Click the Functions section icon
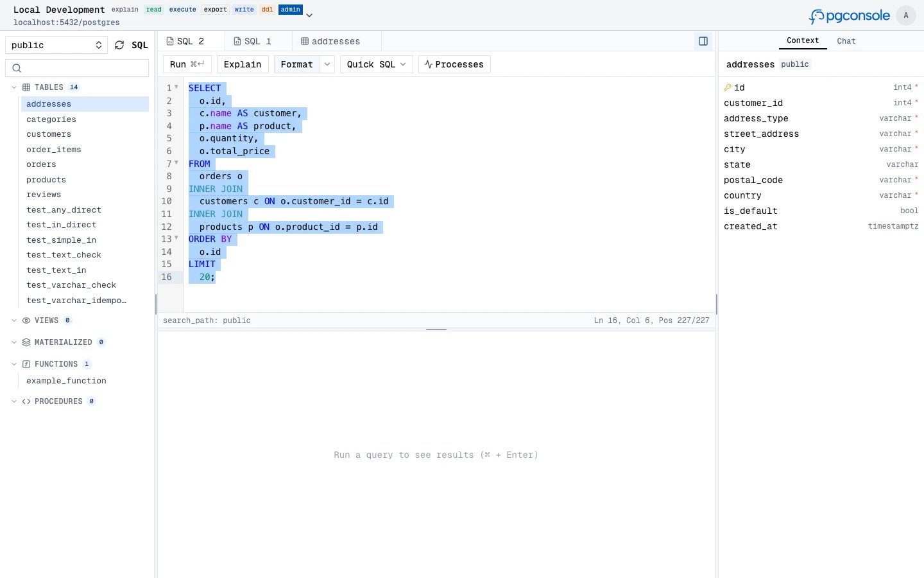Viewport: 924px width, 578px height. coord(26,364)
